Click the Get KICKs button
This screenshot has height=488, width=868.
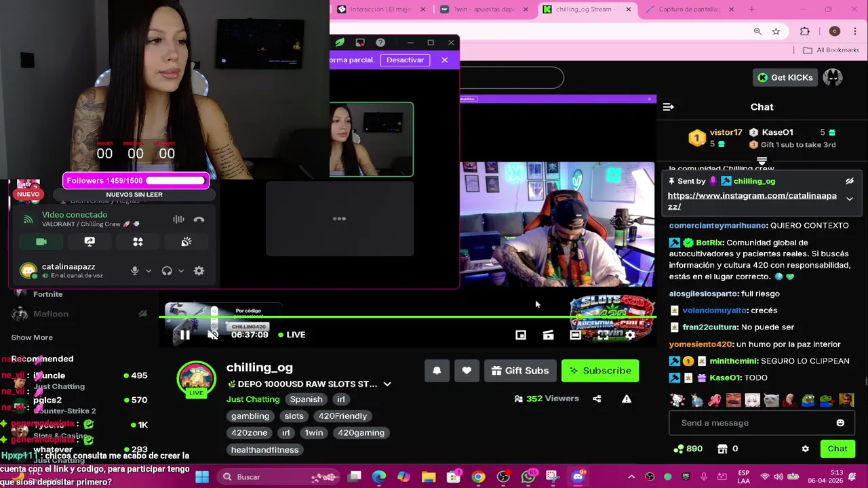[785, 77]
